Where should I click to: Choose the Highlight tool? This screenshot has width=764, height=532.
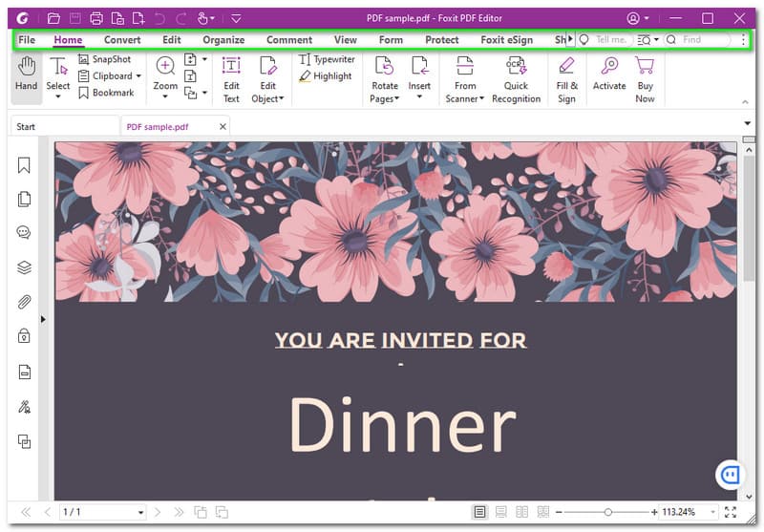click(x=325, y=76)
